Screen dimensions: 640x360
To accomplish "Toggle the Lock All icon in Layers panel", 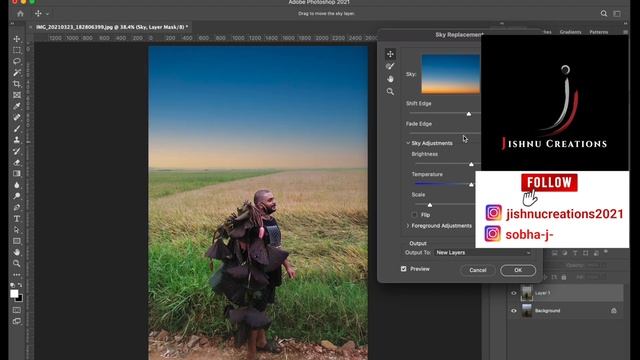I will [564, 277].
